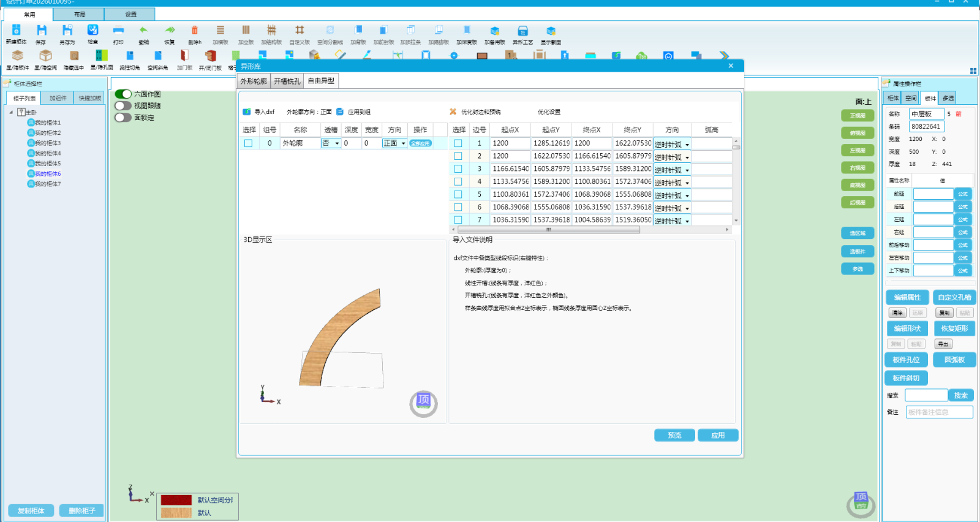Click the 预览 preview button
980x522 pixels.
tap(674, 435)
